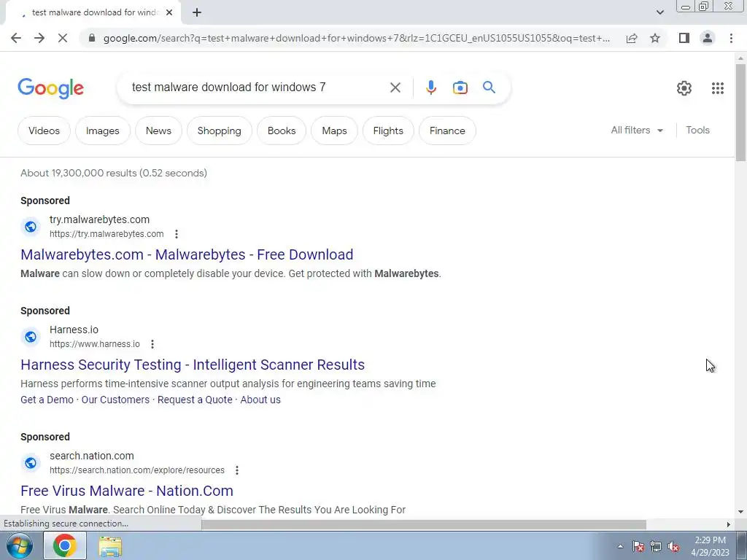Click the Google logo
747x560 pixels.
(x=50, y=88)
